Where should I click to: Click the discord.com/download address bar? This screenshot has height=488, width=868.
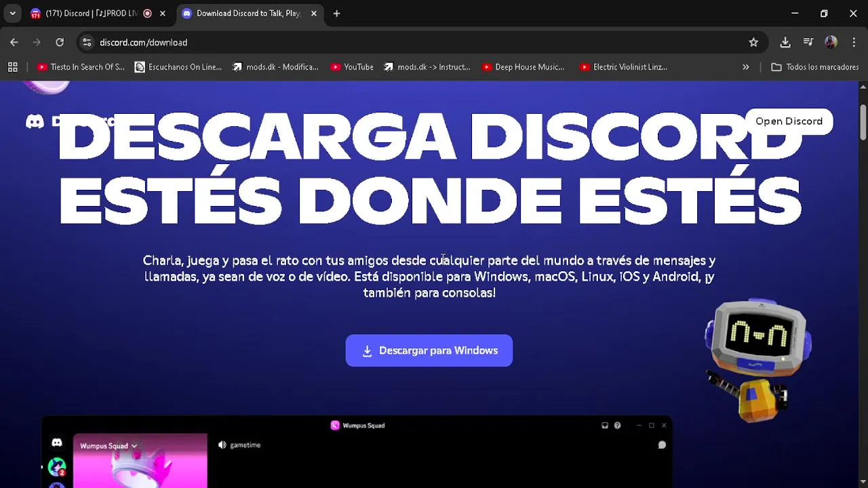(x=420, y=42)
